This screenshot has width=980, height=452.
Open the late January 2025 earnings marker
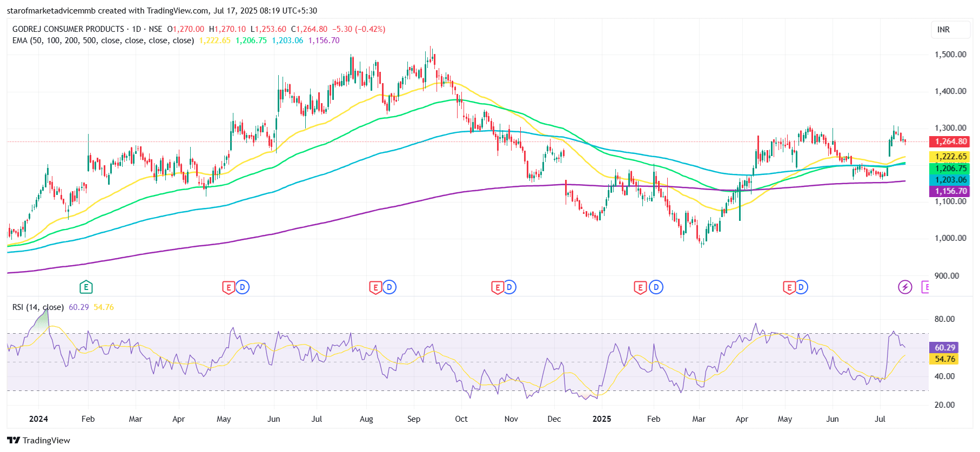[640, 287]
